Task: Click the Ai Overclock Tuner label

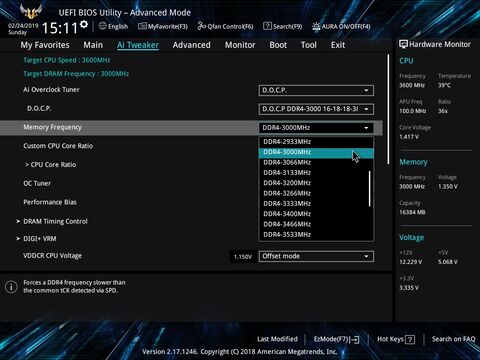Action: click(51, 90)
